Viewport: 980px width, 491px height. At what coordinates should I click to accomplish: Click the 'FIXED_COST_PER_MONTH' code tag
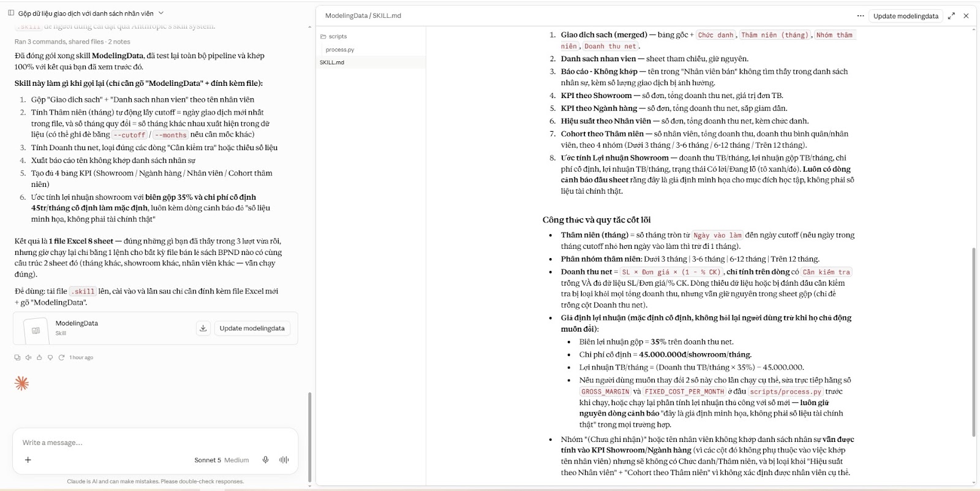(x=684, y=392)
